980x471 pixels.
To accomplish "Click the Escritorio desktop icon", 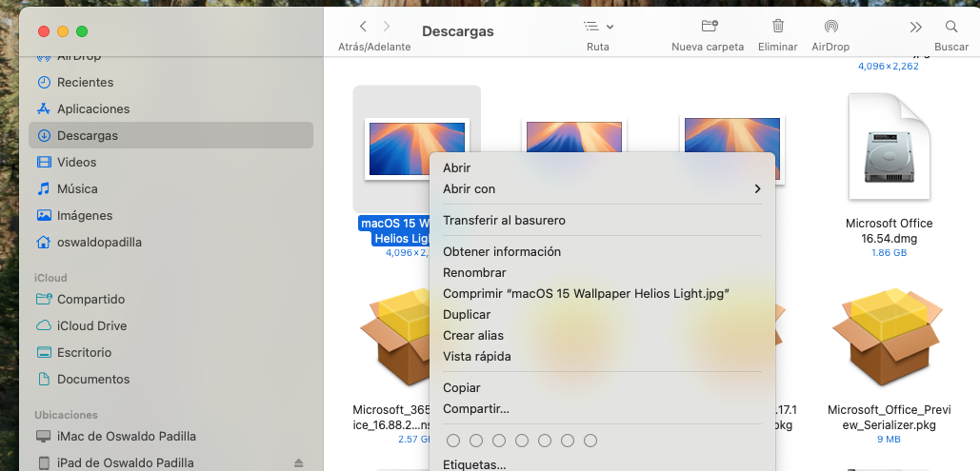I will pos(44,352).
